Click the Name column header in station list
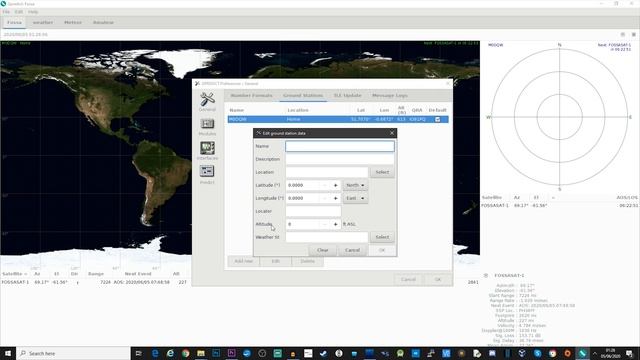 click(237, 110)
